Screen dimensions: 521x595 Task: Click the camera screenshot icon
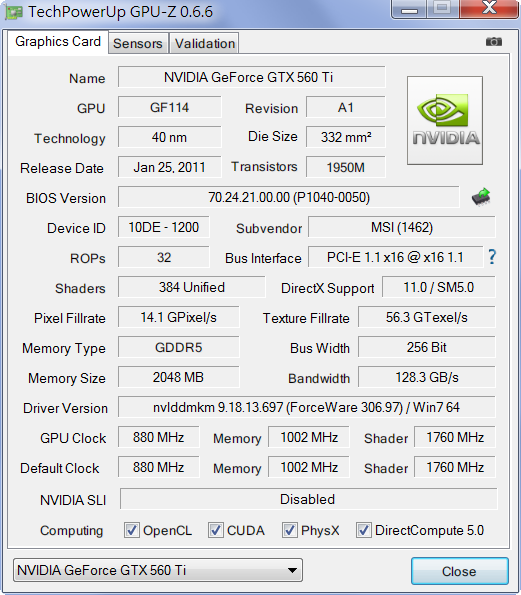494,41
